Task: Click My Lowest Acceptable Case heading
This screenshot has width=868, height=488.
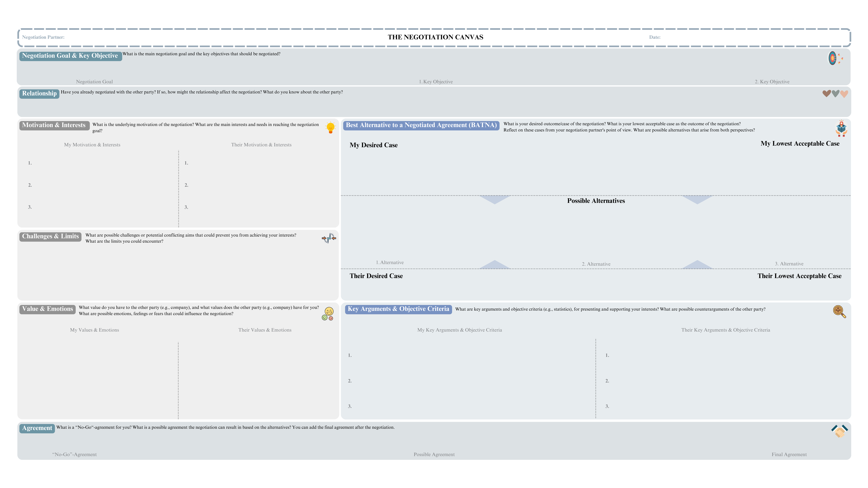Action: [x=800, y=144]
